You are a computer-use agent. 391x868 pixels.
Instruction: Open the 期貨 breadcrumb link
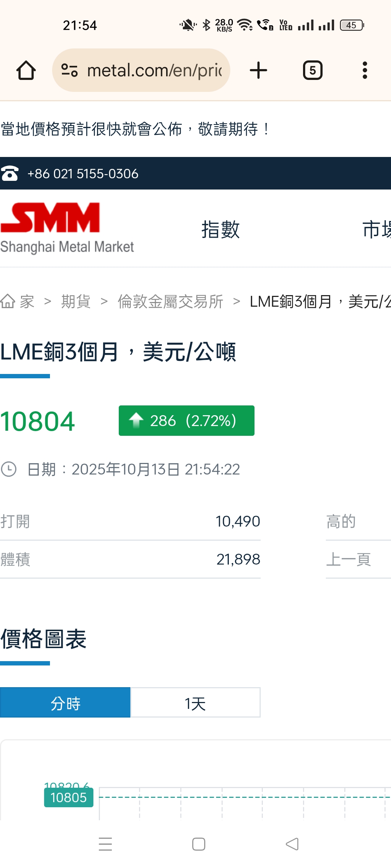pos(76,301)
